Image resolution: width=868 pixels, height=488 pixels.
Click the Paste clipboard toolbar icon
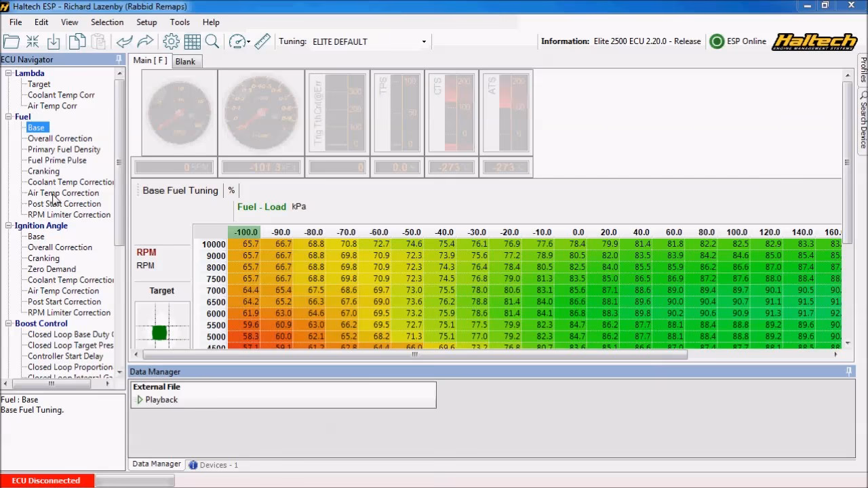98,41
